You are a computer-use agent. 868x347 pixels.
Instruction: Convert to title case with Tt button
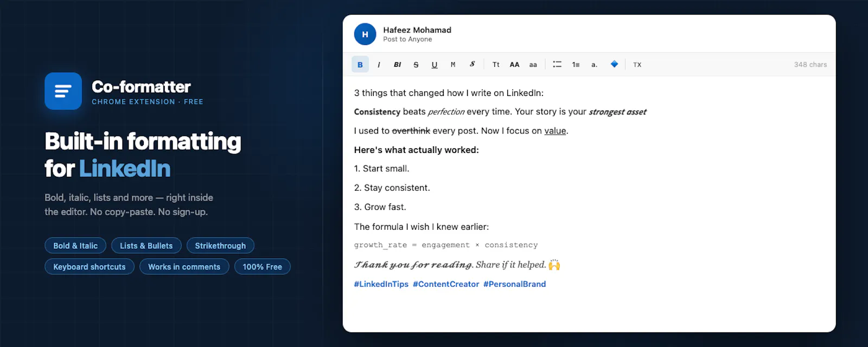pyautogui.click(x=496, y=65)
